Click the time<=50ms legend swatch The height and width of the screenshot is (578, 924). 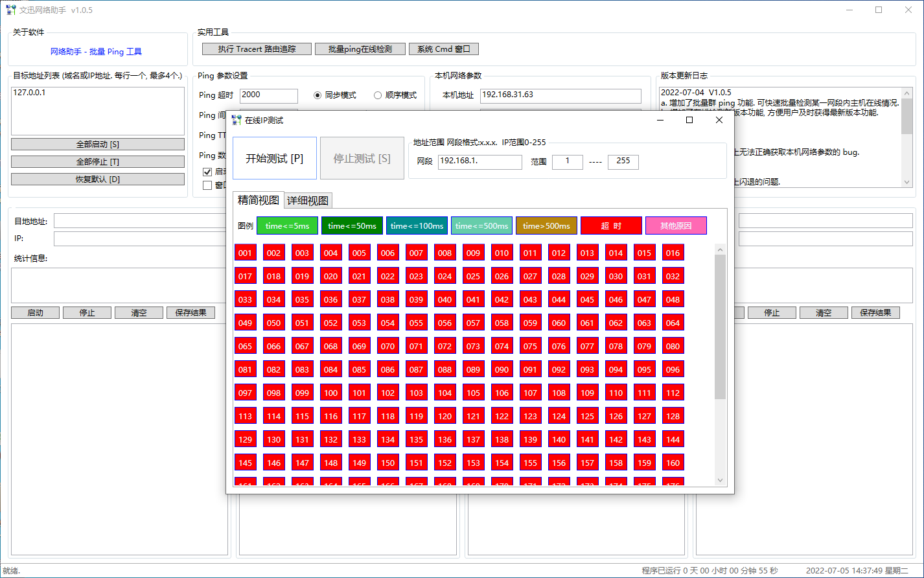(352, 225)
